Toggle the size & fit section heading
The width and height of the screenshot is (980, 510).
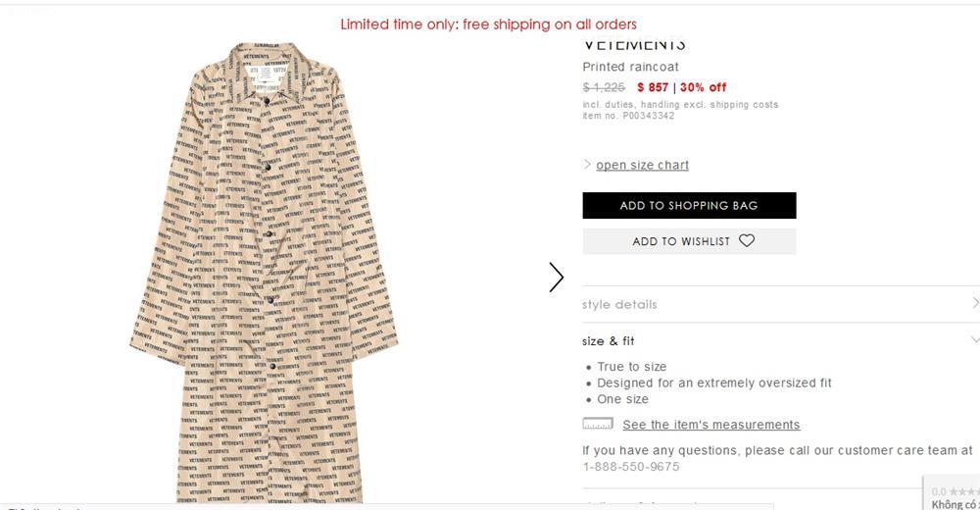[x=609, y=341]
